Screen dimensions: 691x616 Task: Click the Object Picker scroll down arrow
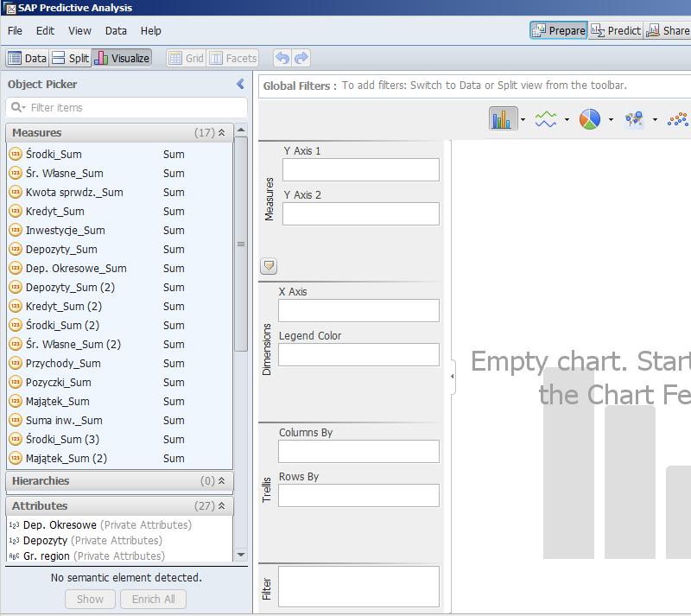click(241, 555)
